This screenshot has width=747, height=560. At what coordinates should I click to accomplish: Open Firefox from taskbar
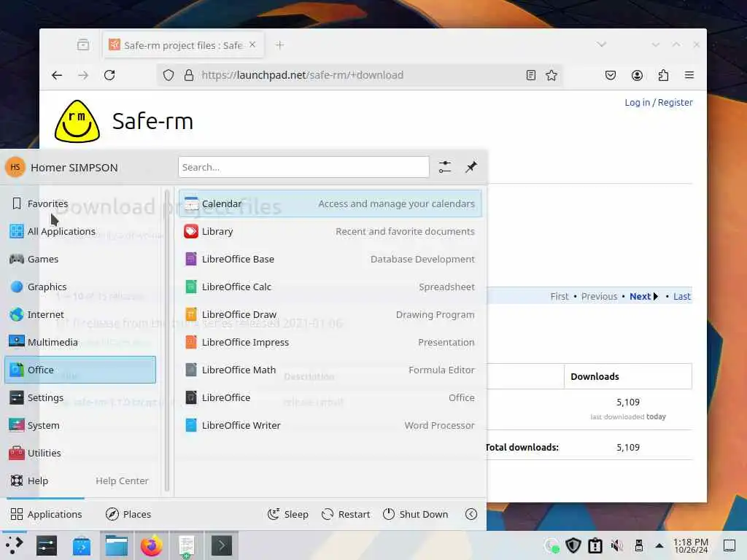152,545
